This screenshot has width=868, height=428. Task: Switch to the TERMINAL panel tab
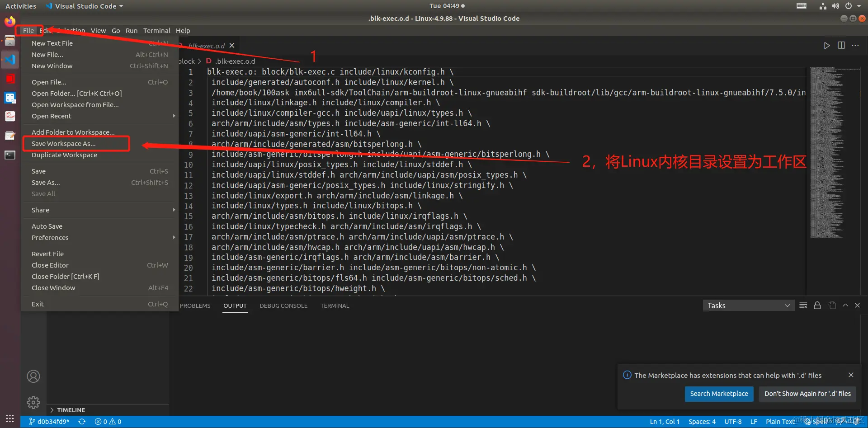click(x=335, y=306)
